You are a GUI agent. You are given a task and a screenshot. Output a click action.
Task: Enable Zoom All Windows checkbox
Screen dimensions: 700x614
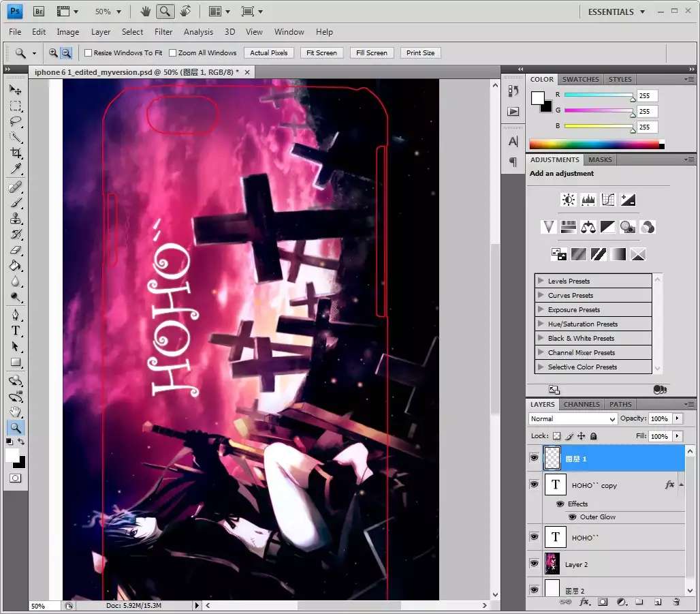tap(172, 52)
